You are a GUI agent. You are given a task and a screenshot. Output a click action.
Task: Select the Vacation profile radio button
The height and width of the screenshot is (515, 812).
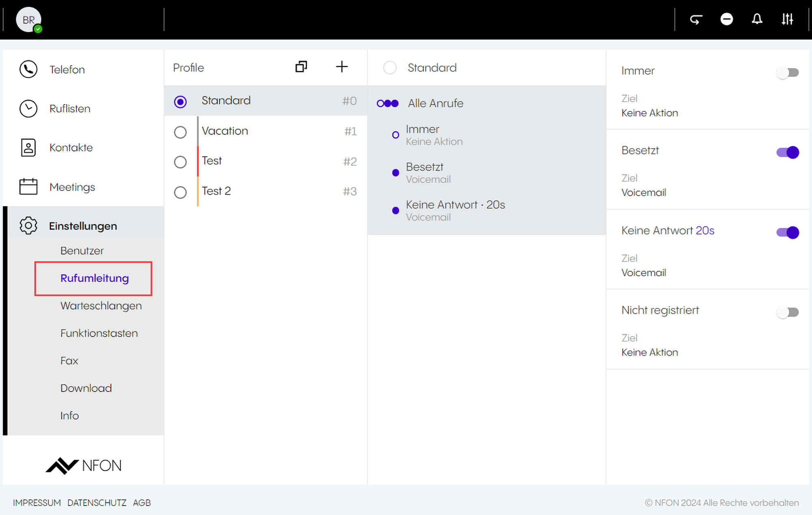click(180, 132)
